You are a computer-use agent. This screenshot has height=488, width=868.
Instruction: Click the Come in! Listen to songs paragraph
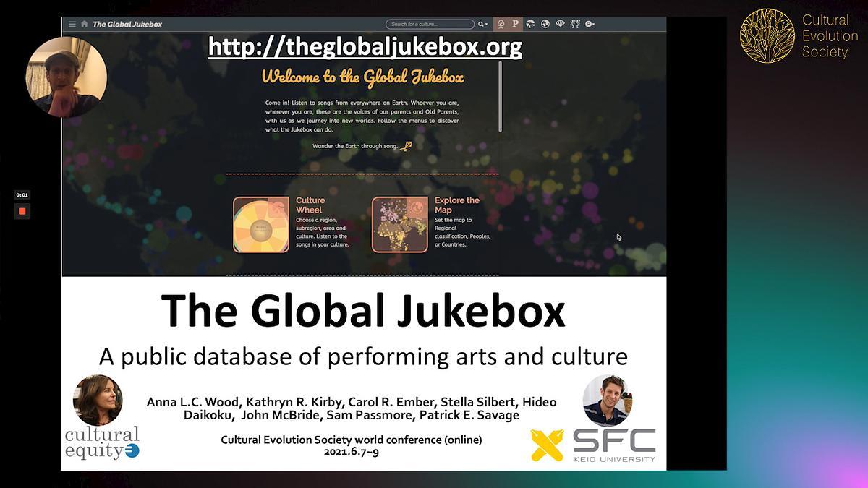coord(362,116)
